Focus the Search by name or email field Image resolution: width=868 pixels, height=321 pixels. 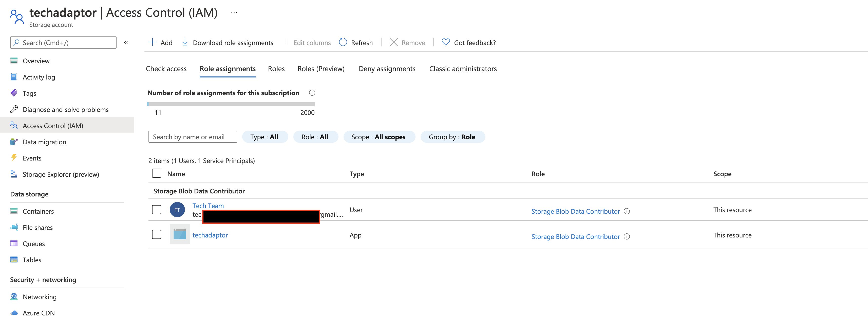tap(193, 137)
